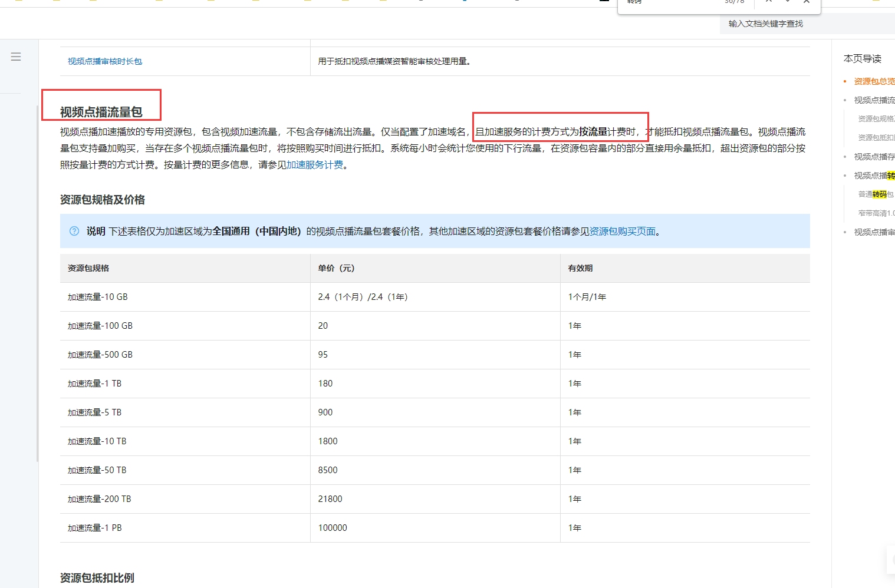Click the price cell 2.4（1个月）/2.4（1年）

(435, 297)
